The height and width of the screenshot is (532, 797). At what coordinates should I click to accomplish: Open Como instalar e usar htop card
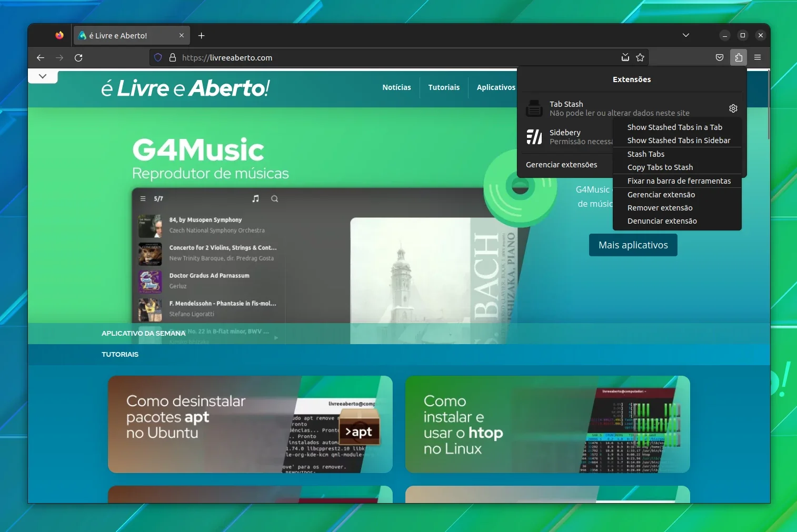coord(547,424)
